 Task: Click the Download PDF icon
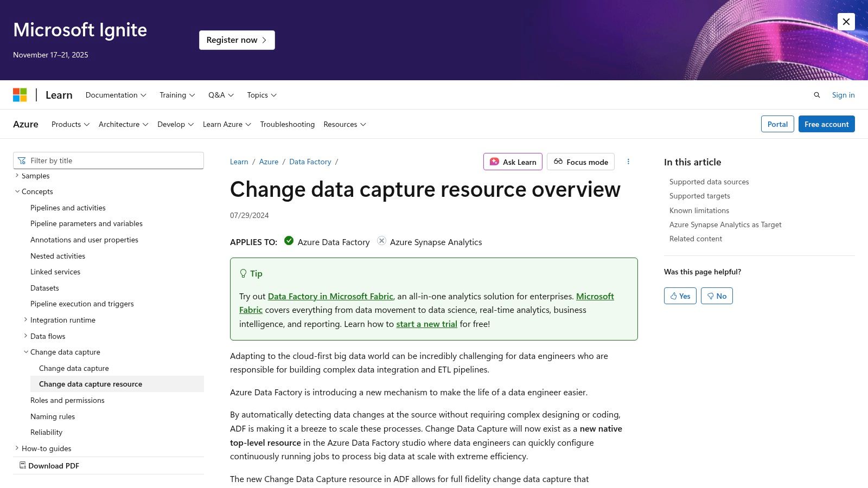point(22,465)
